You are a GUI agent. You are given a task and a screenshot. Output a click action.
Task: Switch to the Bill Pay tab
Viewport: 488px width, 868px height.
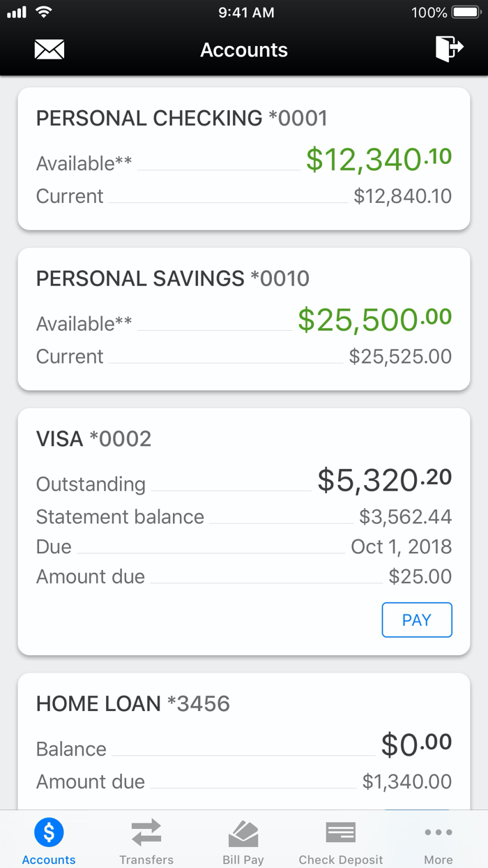pos(243,840)
